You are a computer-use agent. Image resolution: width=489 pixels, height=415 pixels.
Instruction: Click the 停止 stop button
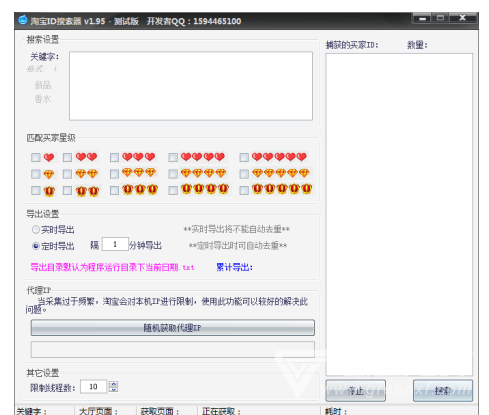355,391
